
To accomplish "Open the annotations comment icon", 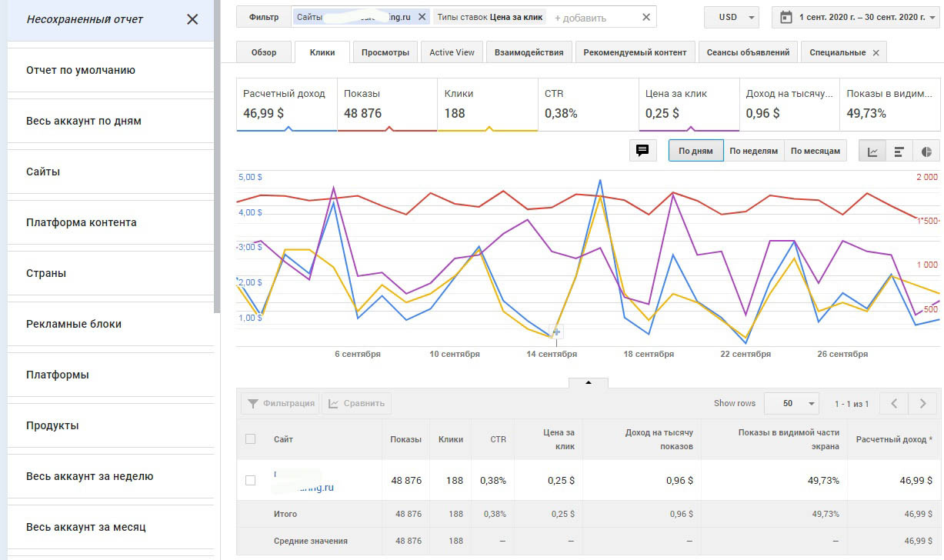I will (642, 151).
